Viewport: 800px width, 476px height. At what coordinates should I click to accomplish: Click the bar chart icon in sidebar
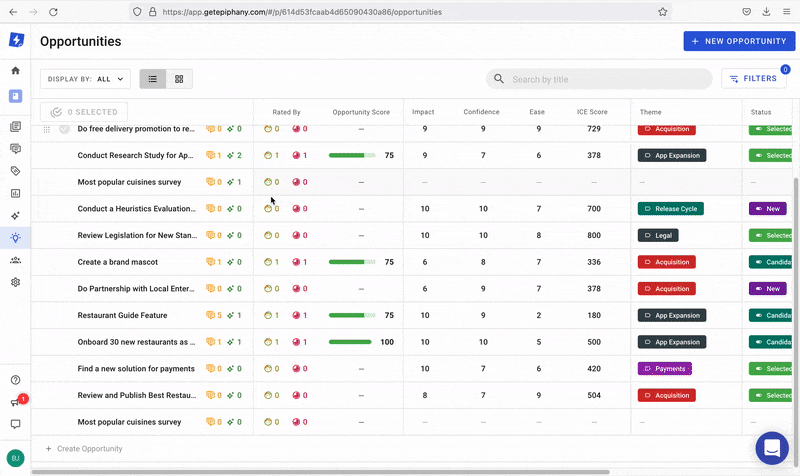tap(15, 193)
